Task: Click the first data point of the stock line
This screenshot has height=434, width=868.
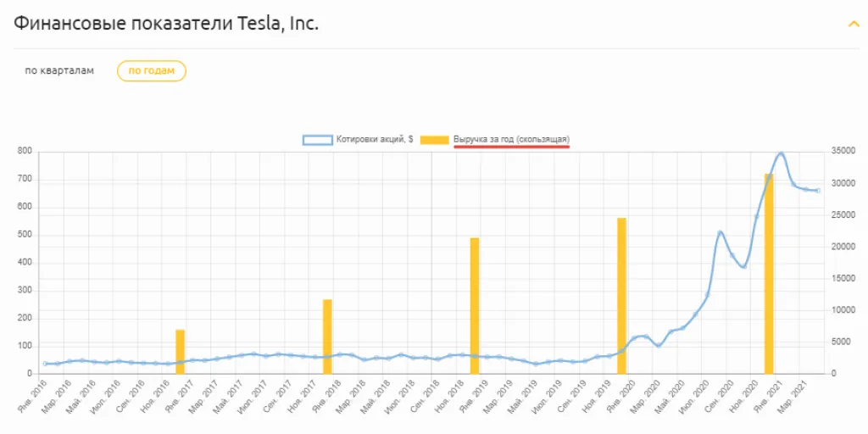Action: [x=45, y=364]
